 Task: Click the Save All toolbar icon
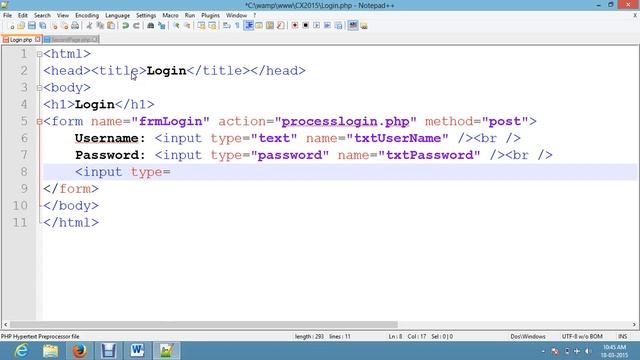pyautogui.click(x=42, y=26)
